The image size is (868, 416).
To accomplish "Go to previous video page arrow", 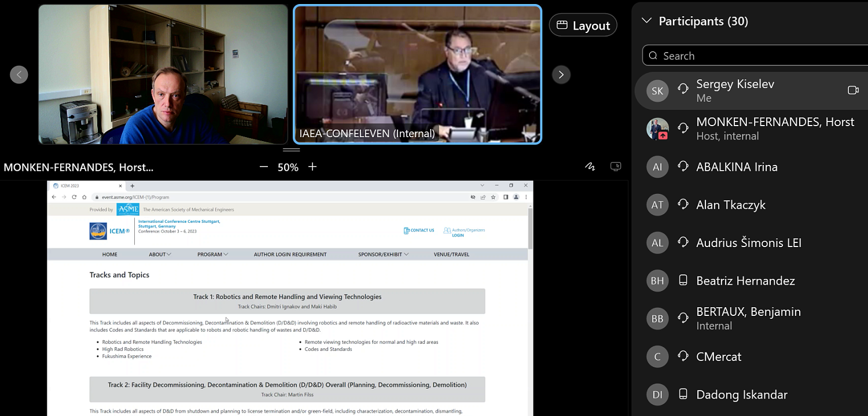I will pos(19,74).
